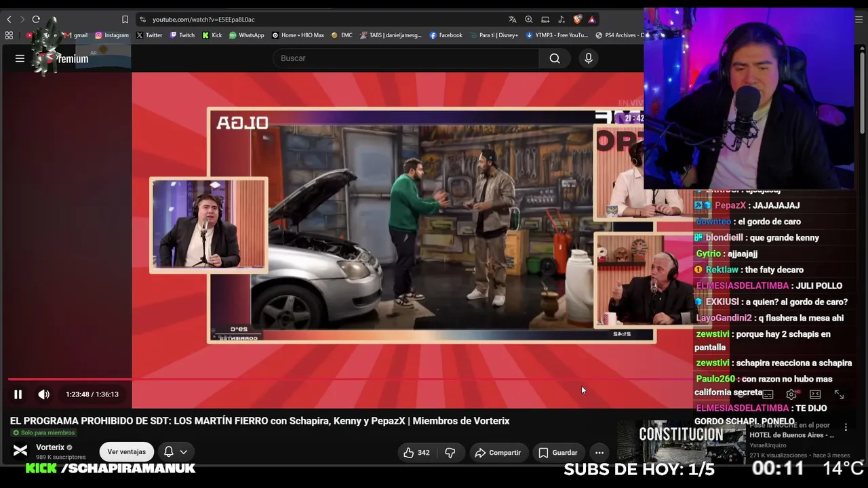Image resolution: width=868 pixels, height=488 pixels.
Task: Open Twitter bookmark
Action: (x=149, y=35)
